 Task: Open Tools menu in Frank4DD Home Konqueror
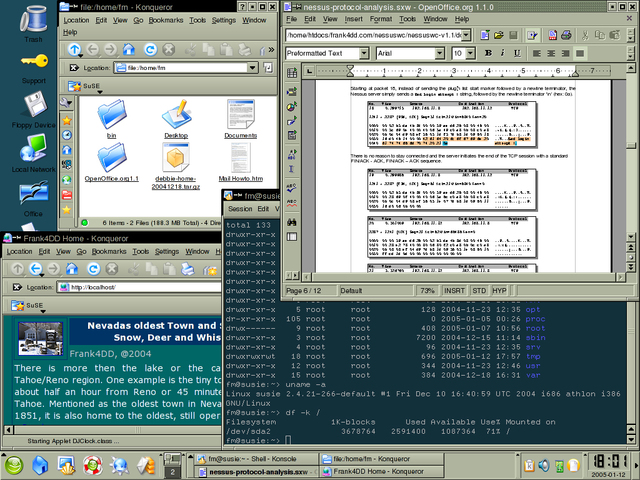[140, 251]
